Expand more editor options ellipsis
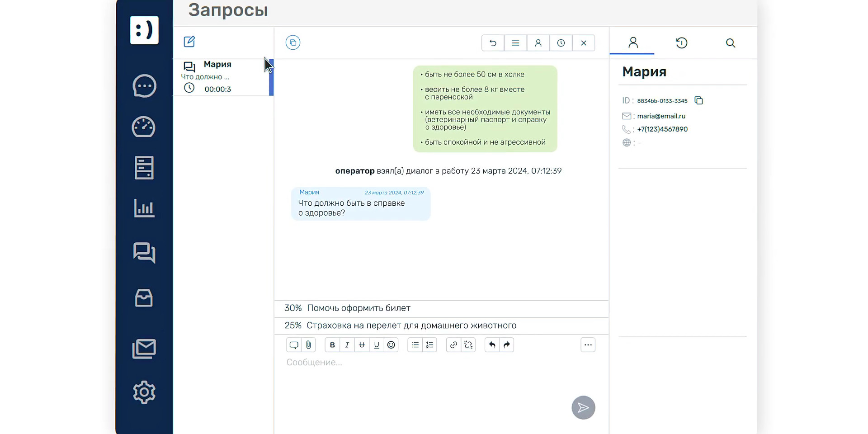 click(588, 345)
